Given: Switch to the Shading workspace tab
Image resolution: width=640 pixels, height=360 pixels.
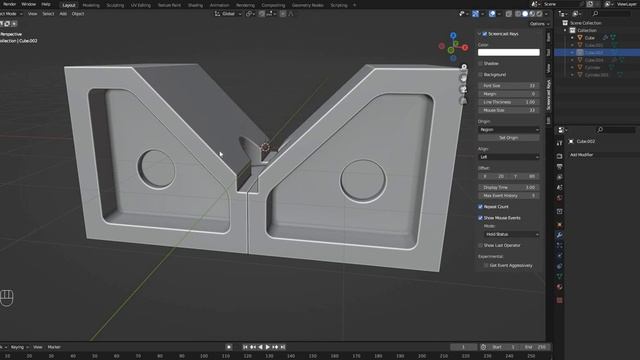Looking at the screenshot, I should click(195, 5).
